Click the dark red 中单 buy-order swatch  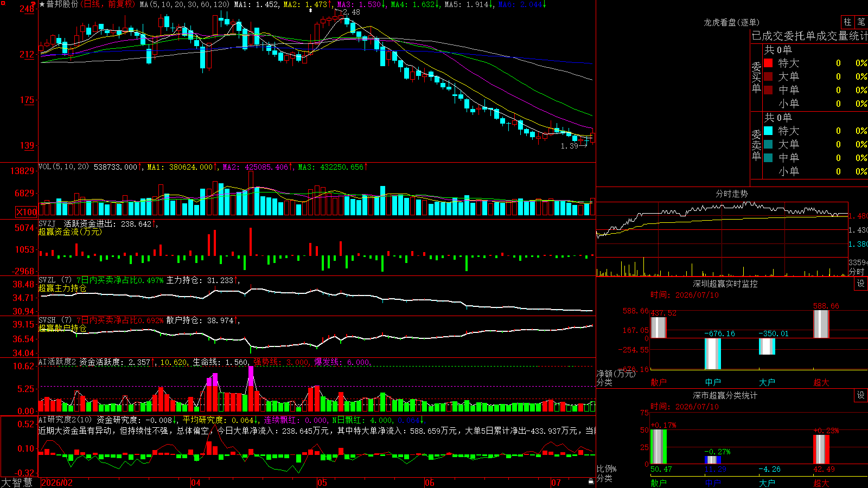[768, 90]
